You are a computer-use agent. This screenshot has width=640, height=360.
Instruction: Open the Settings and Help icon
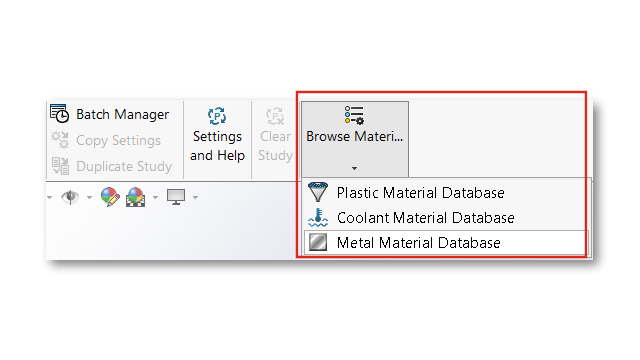(217, 116)
